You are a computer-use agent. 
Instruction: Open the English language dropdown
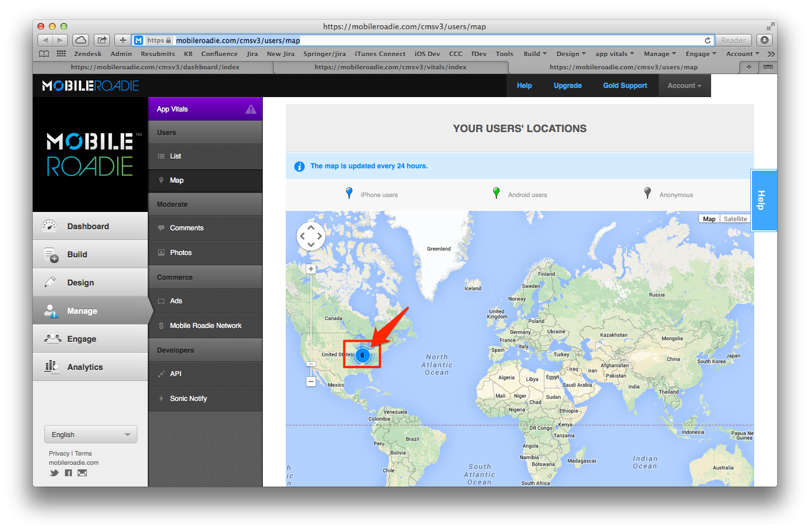[x=91, y=434]
